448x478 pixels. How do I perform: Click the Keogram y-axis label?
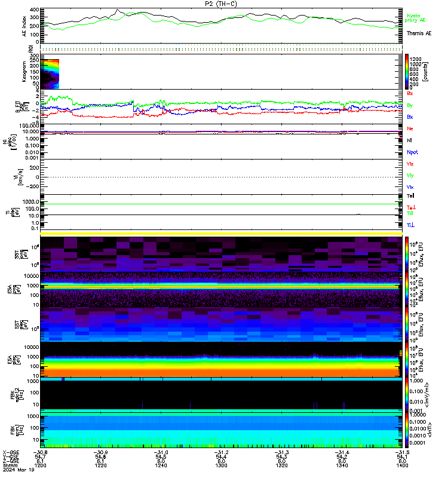point(24,72)
